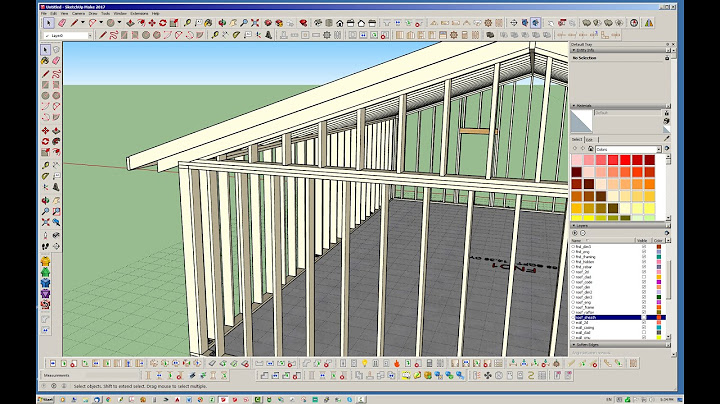Viewport: 720px width, 404px height.
Task: Select the Move tool in top toolbar
Action: click(152, 23)
